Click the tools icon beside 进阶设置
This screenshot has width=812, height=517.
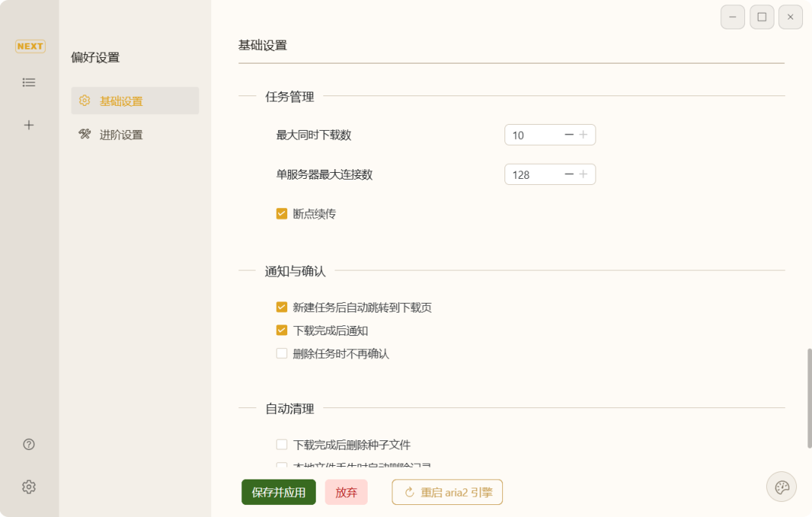tap(84, 135)
